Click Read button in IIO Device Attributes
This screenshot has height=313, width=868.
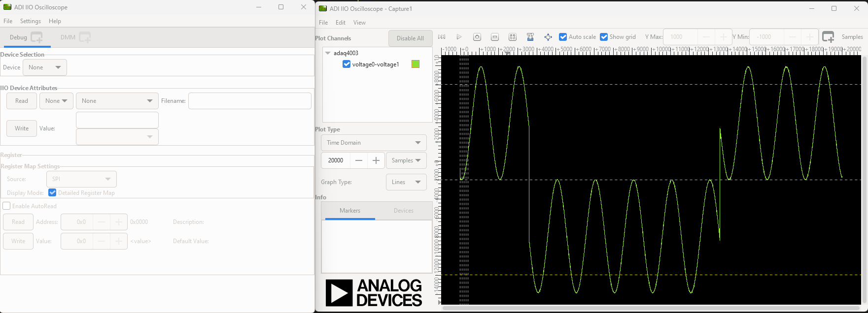(x=22, y=101)
